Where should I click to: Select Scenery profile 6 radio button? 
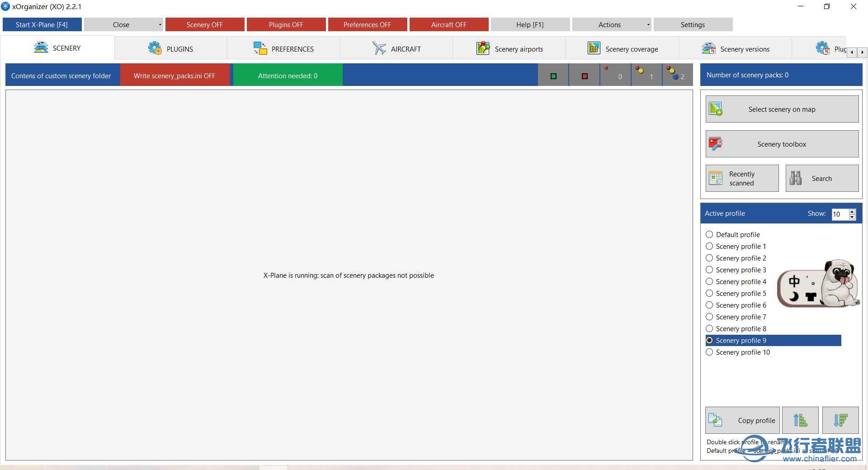point(709,305)
